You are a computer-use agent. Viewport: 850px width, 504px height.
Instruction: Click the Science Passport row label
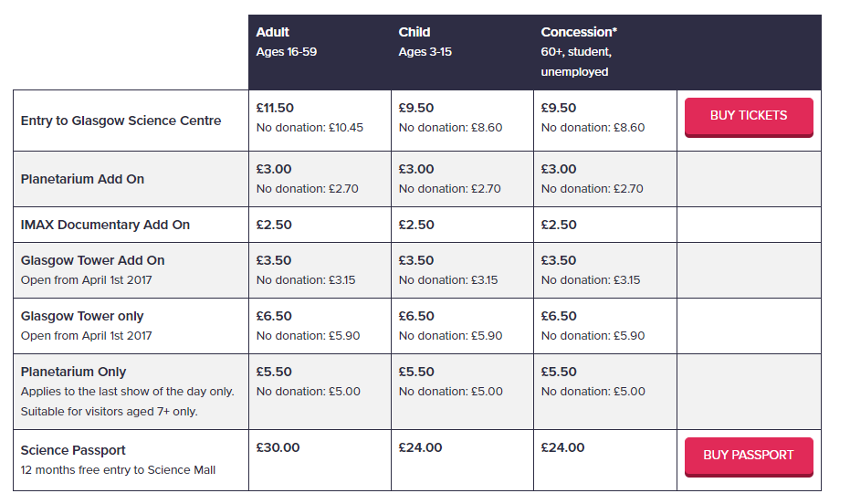(x=73, y=450)
